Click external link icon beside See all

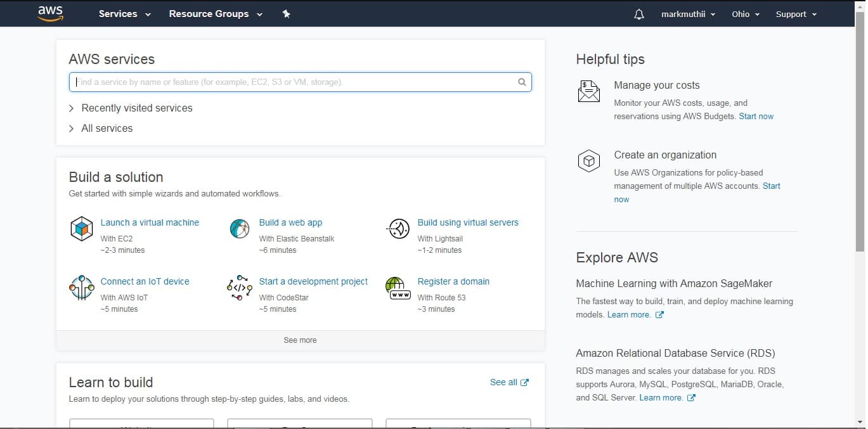click(524, 382)
